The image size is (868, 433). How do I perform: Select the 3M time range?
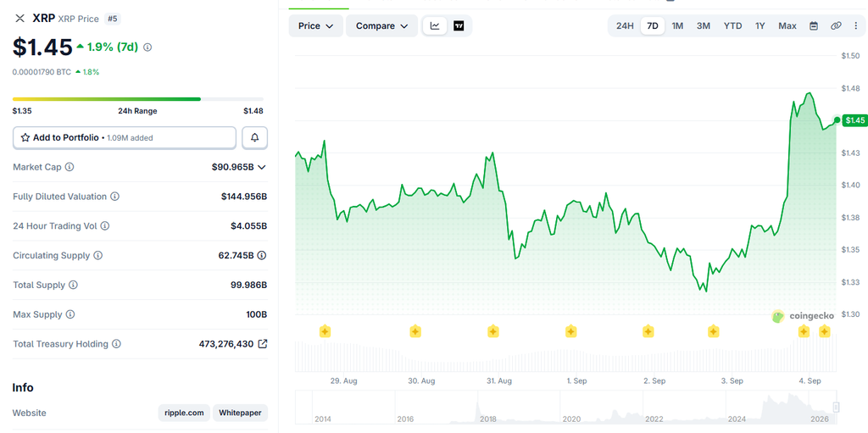coord(704,26)
